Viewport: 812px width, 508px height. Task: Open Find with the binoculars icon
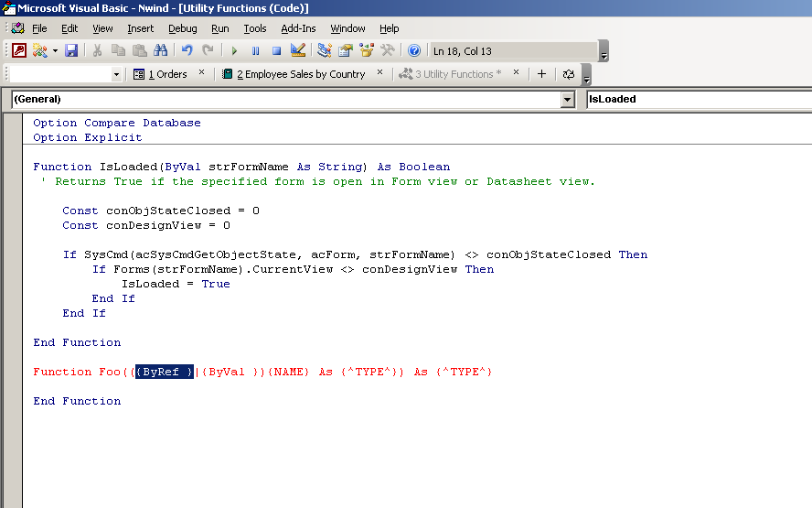coord(161,50)
